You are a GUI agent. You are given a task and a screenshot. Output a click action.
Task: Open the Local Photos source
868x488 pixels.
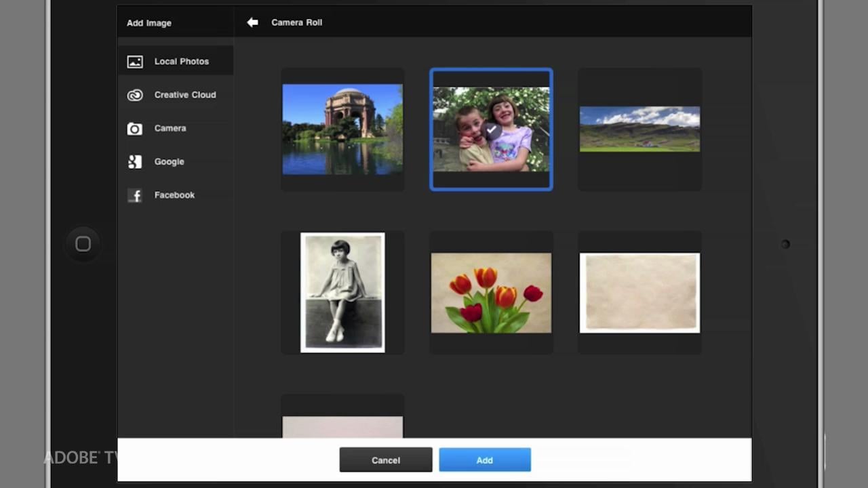(x=181, y=62)
